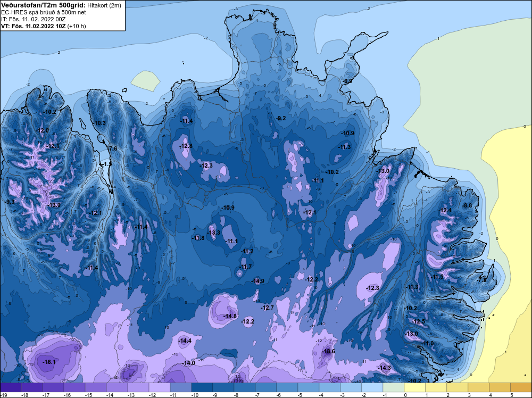Click the temperature label -12.7
The width and height of the screenshot is (532, 398).
coord(268,308)
